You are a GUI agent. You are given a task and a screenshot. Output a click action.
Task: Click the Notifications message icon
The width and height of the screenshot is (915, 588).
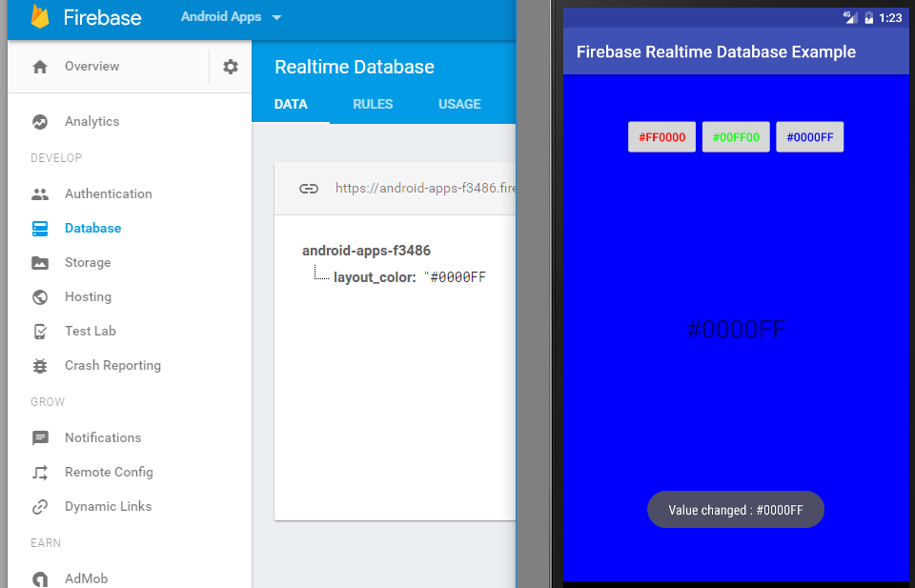[40, 438]
